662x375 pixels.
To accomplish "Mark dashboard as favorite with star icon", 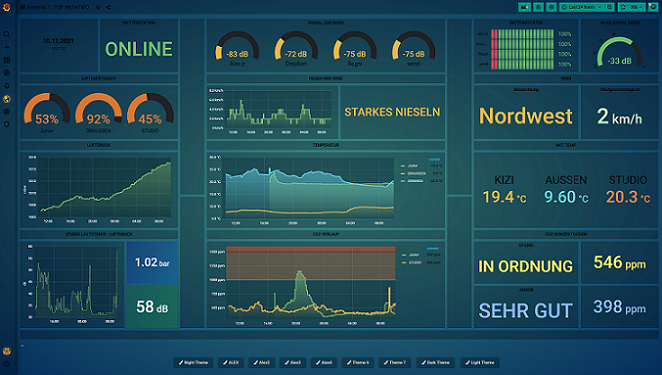I will [x=98, y=7].
